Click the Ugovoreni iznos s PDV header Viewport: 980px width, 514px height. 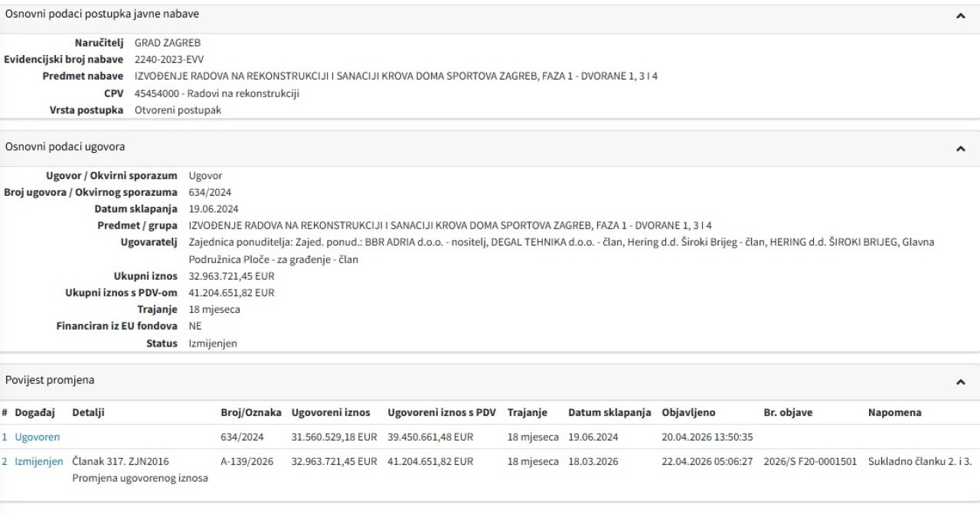pyautogui.click(x=442, y=412)
